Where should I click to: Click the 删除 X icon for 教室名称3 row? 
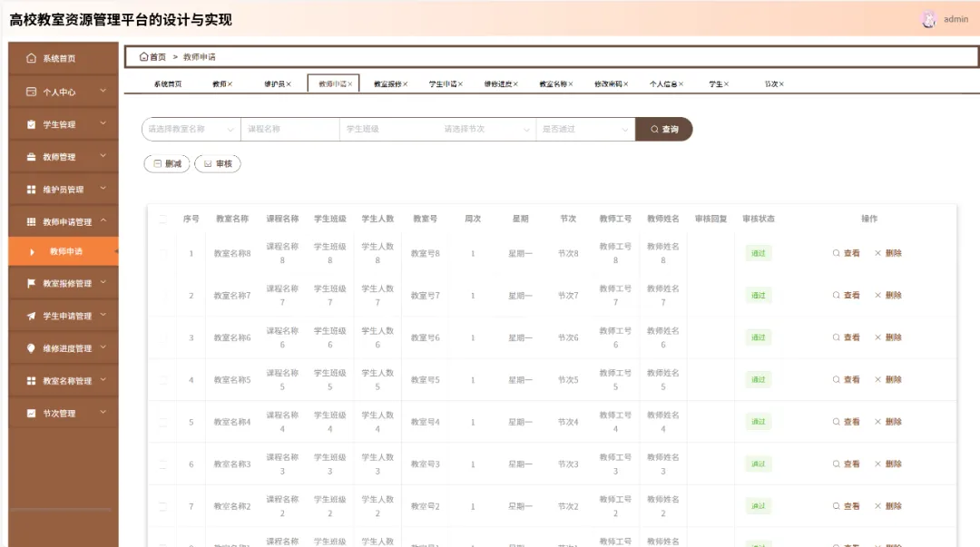(x=878, y=464)
